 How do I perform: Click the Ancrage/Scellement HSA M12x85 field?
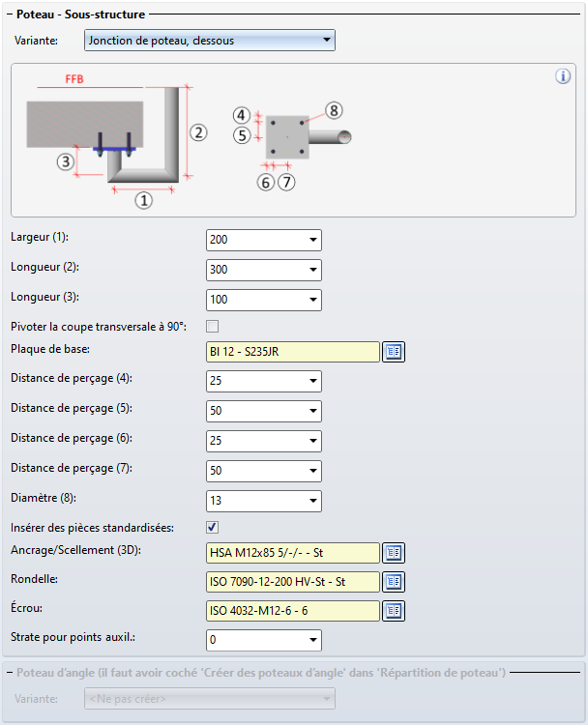(292, 553)
